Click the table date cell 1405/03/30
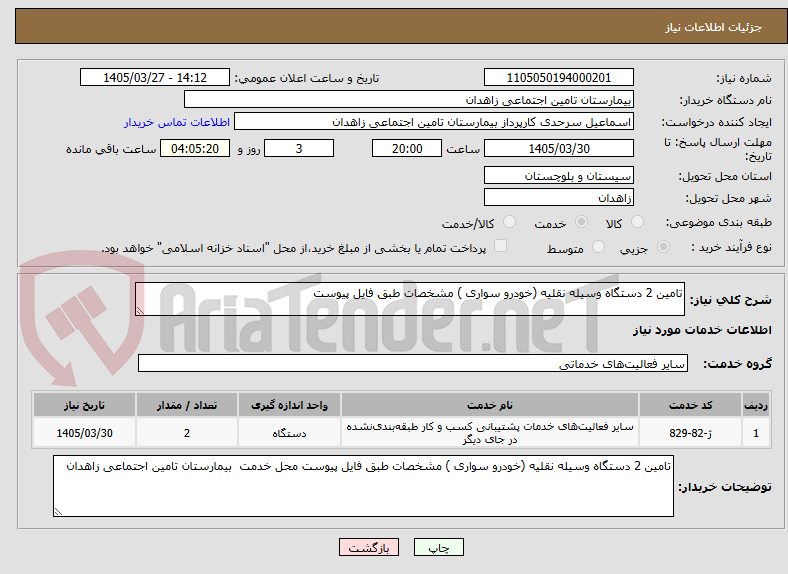 coord(84,433)
